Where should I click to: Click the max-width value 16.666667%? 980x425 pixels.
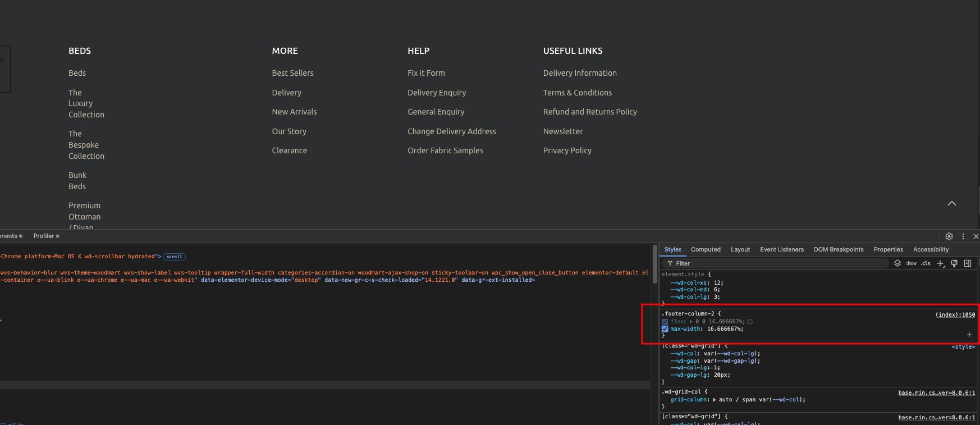coord(724,329)
